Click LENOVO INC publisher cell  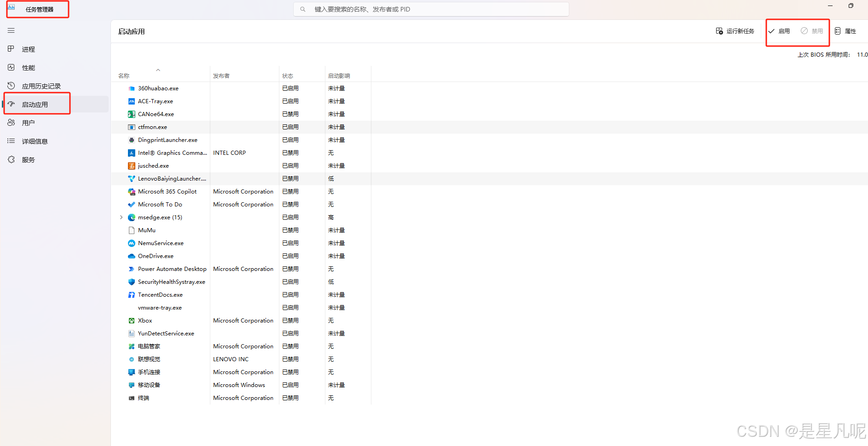(231, 359)
